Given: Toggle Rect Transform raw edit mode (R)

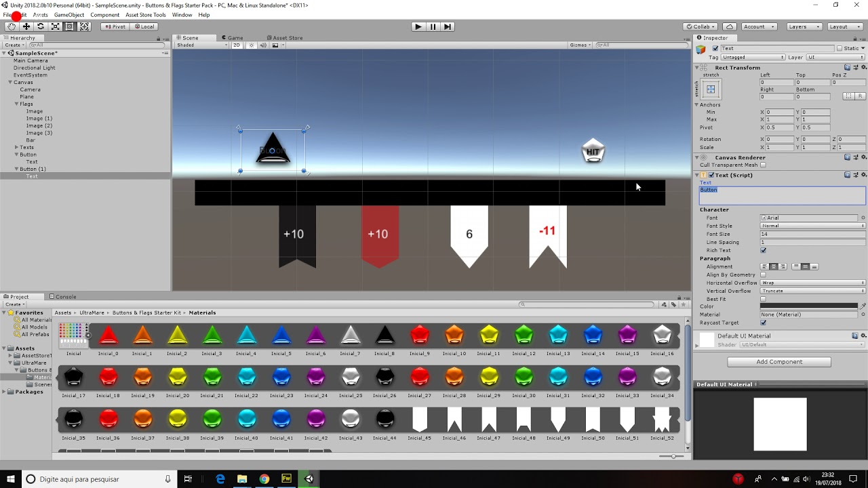Looking at the screenshot, I should [861, 96].
